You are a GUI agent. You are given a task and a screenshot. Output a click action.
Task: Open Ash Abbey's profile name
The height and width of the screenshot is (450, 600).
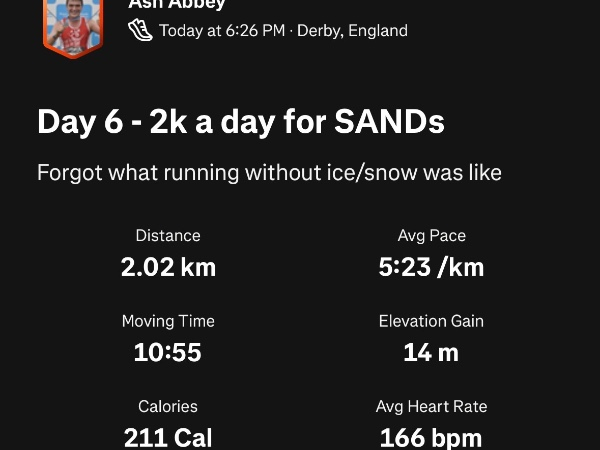[x=178, y=4]
